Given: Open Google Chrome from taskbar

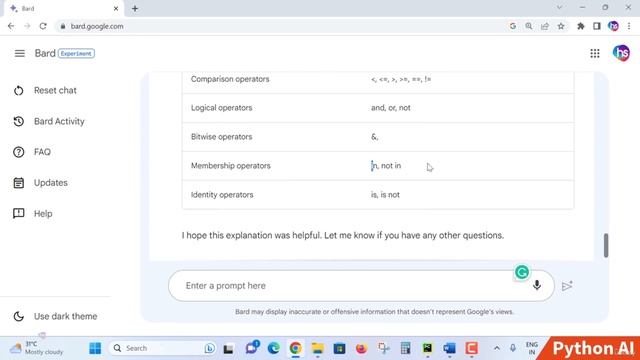Looking at the screenshot, I should click(x=296, y=348).
